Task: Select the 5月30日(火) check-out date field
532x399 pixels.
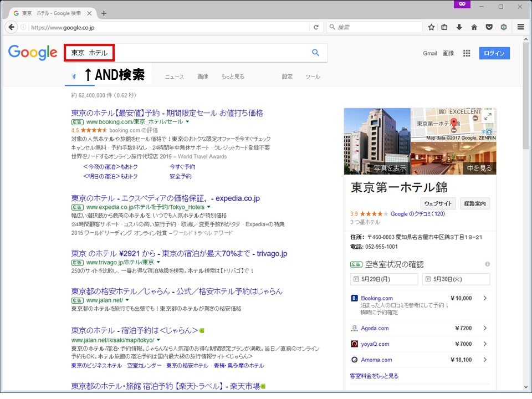Action: [456, 279]
